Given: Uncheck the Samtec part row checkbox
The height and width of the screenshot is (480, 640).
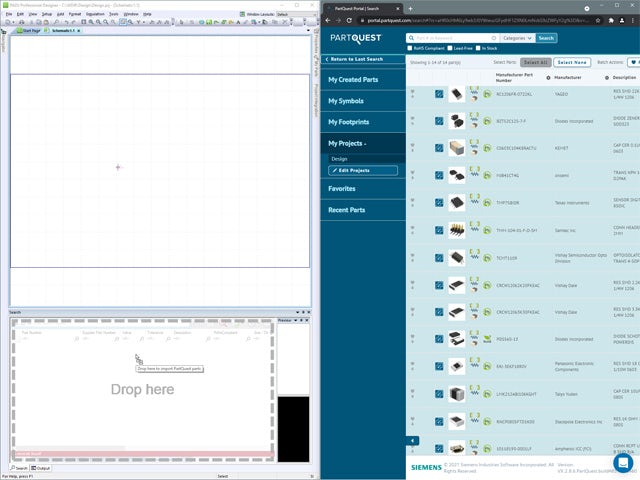Looking at the screenshot, I should click(439, 230).
